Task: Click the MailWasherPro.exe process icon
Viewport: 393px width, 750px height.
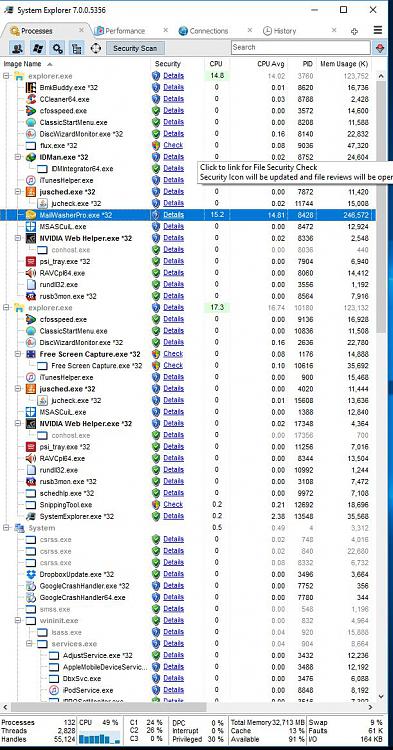Action: 31,215
